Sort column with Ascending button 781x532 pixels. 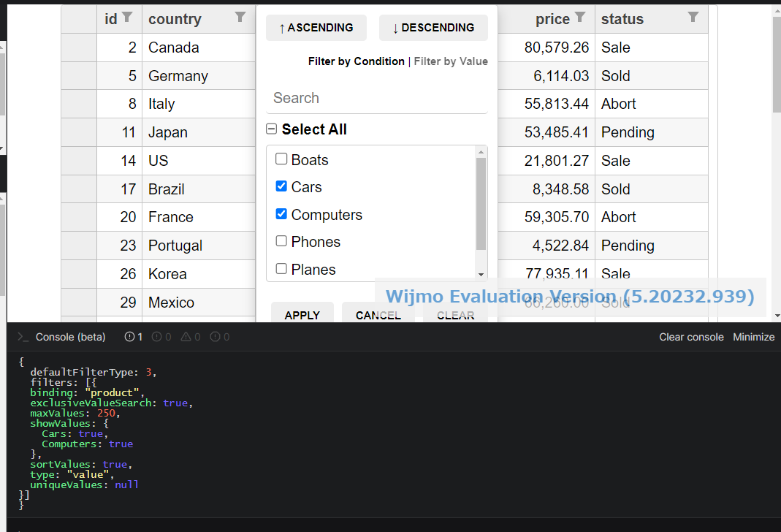tap(316, 28)
